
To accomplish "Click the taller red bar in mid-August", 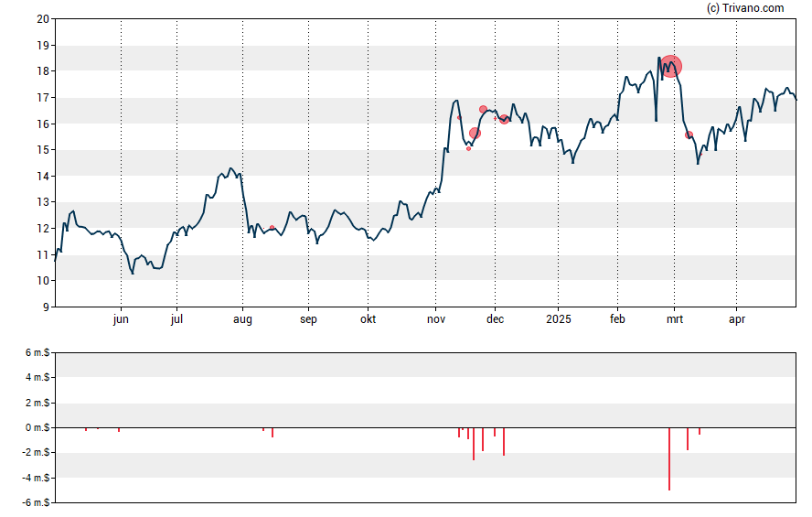I will tap(272, 433).
